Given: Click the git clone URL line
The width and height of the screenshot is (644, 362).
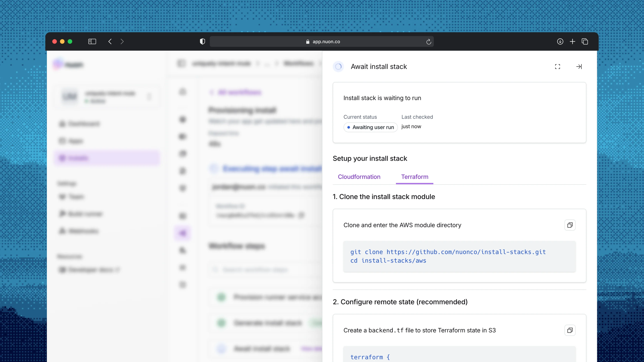Looking at the screenshot, I should (448, 252).
